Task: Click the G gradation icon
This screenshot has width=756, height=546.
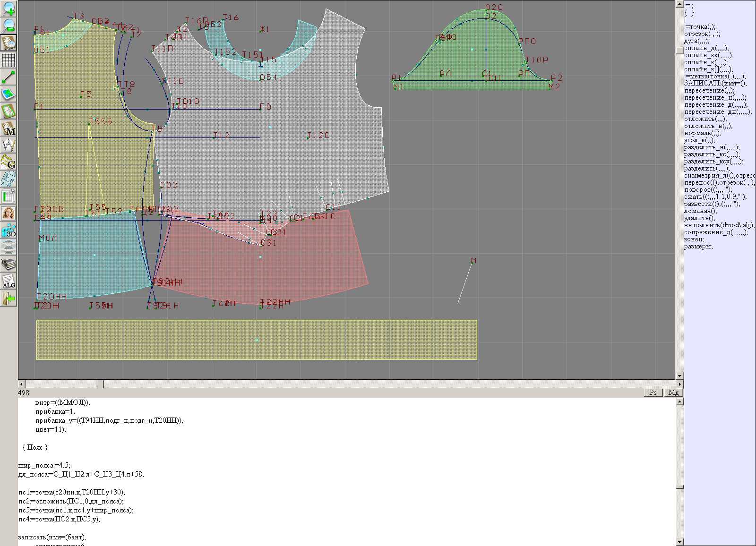Action: click(x=9, y=162)
